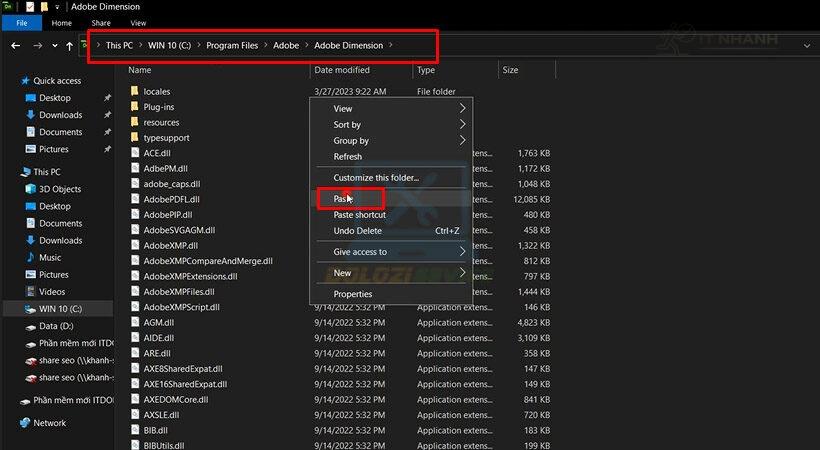Click the Up one level arrow
820x450 pixels.
[x=69, y=46]
